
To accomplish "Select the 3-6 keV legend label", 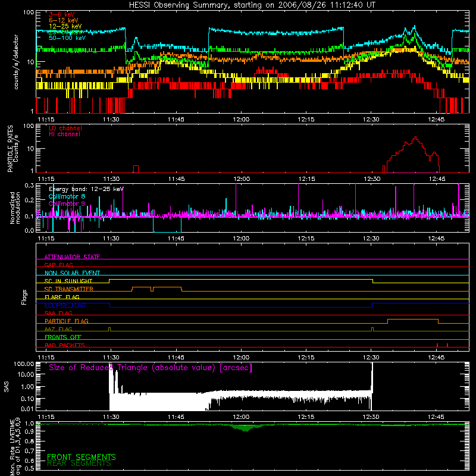I will pos(62,14).
